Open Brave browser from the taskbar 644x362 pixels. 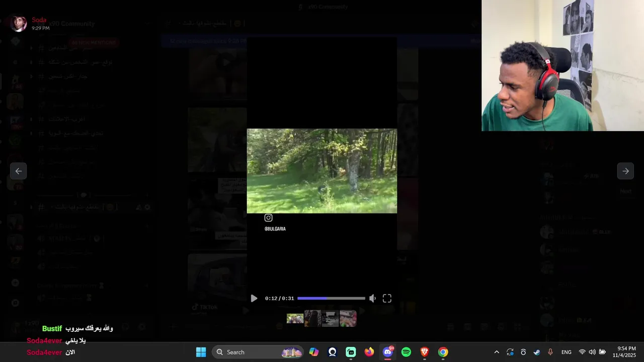pos(425,352)
